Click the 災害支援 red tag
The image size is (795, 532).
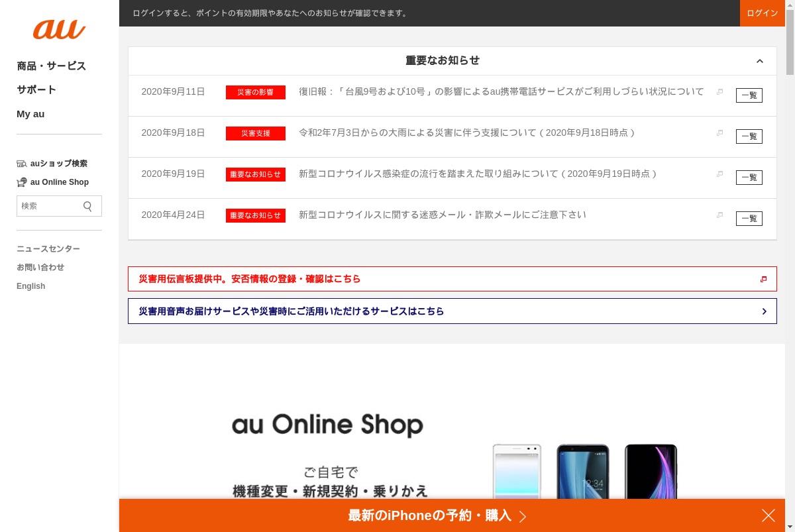[256, 133]
